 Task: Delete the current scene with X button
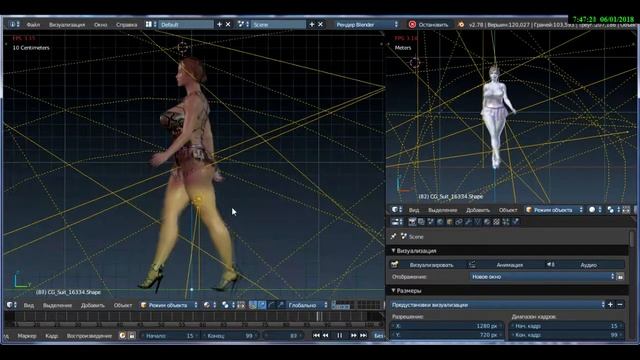(321, 24)
